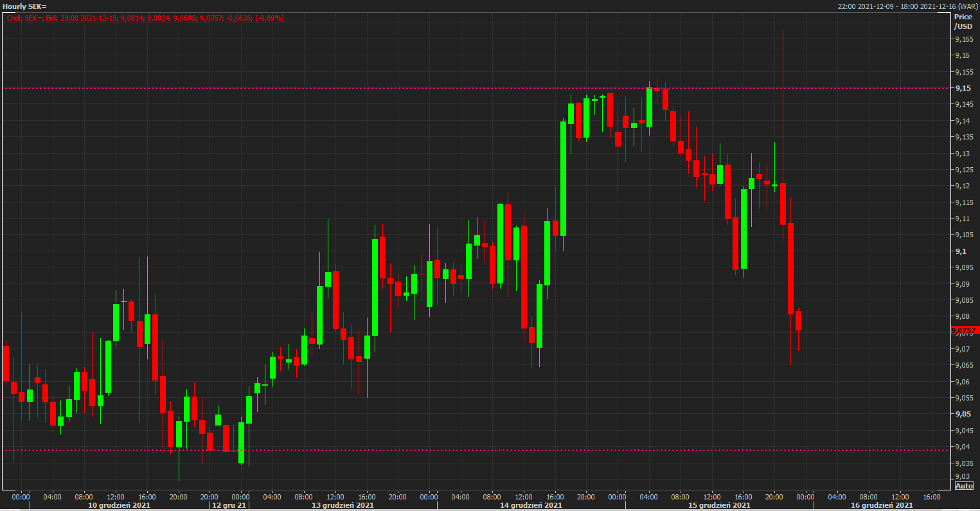980x511 pixels.
Task: Click the 9,165 price axis label
Action: click(x=963, y=40)
